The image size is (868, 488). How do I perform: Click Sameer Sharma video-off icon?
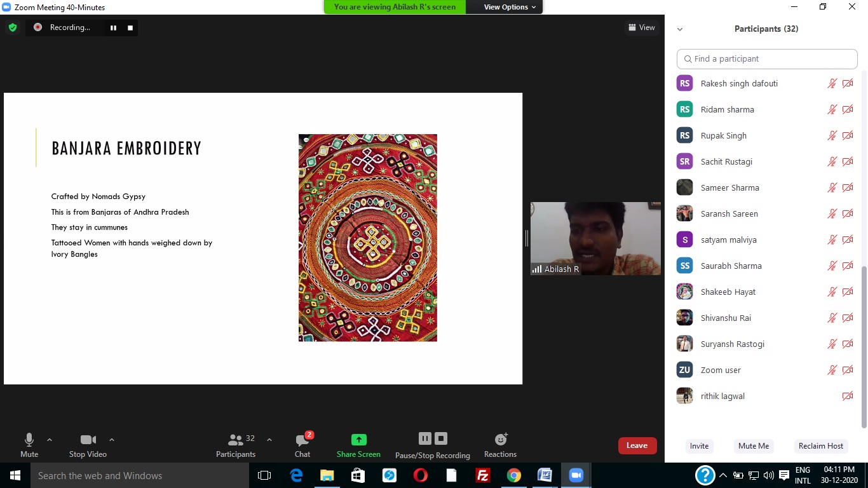tap(848, 187)
